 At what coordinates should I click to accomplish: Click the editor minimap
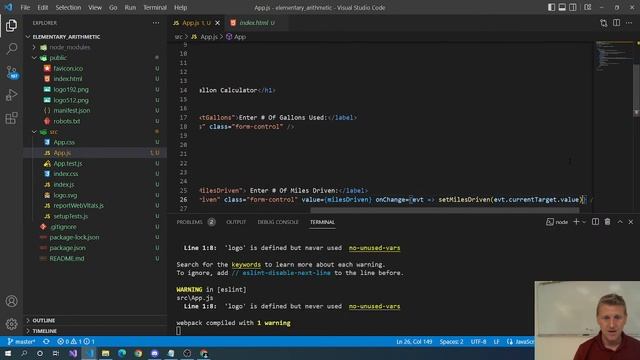(x=614, y=56)
